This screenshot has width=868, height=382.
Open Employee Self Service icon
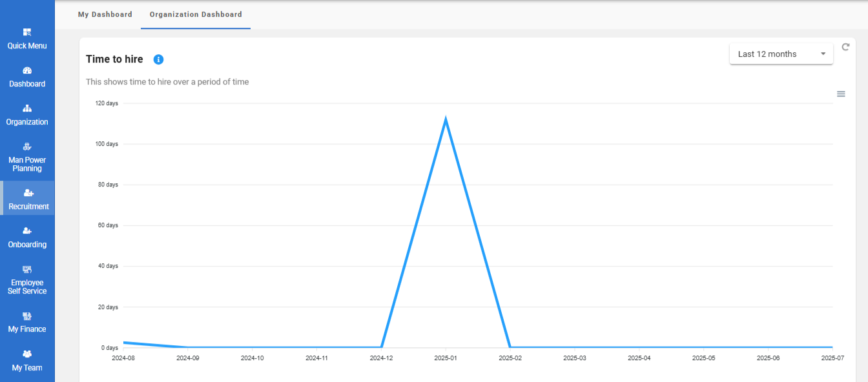(x=27, y=269)
